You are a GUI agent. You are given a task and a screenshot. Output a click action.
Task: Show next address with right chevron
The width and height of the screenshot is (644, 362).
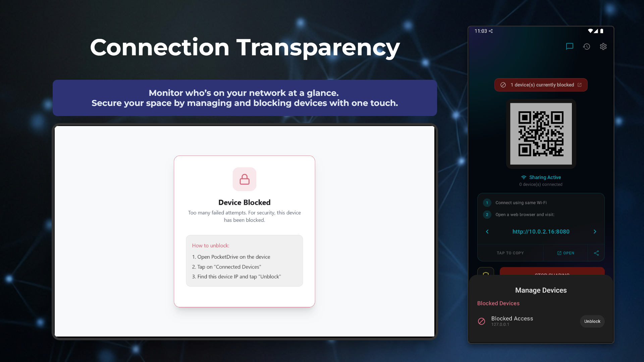tap(595, 232)
